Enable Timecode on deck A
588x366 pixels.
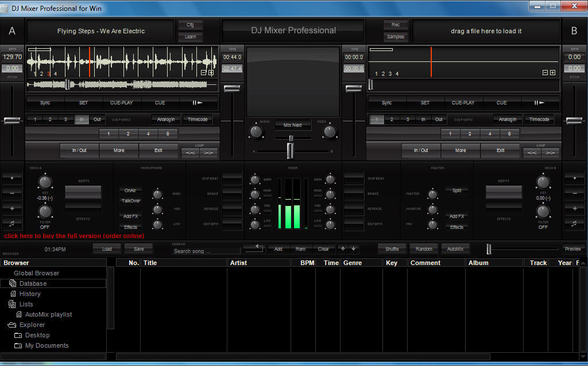(198, 119)
